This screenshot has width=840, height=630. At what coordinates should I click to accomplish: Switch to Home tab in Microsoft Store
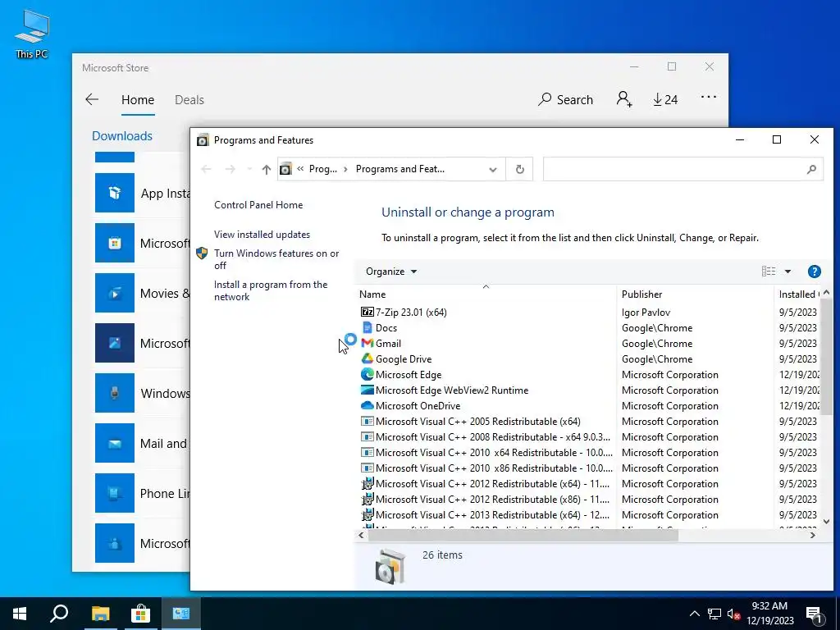[138, 99]
